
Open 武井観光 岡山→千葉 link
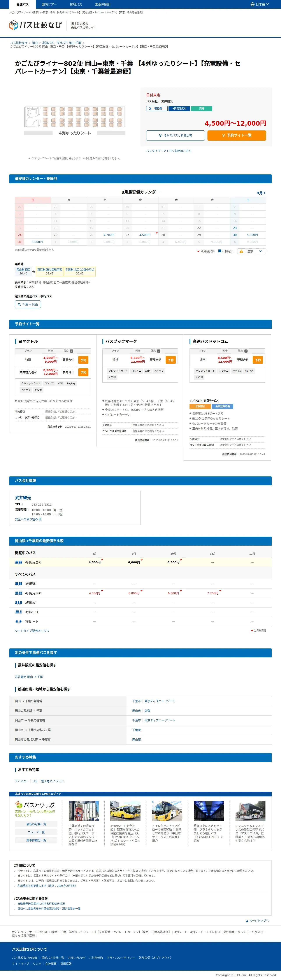coord(29,677)
